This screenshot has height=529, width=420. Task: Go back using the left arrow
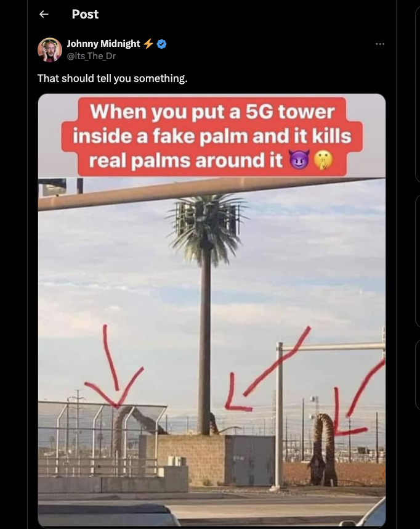pos(44,14)
